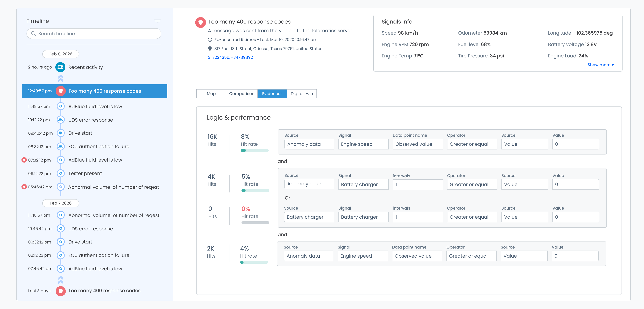The width and height of the screenshot is (644, 309).
Task: Click the Search timeline input field
Action: [94, 34]
